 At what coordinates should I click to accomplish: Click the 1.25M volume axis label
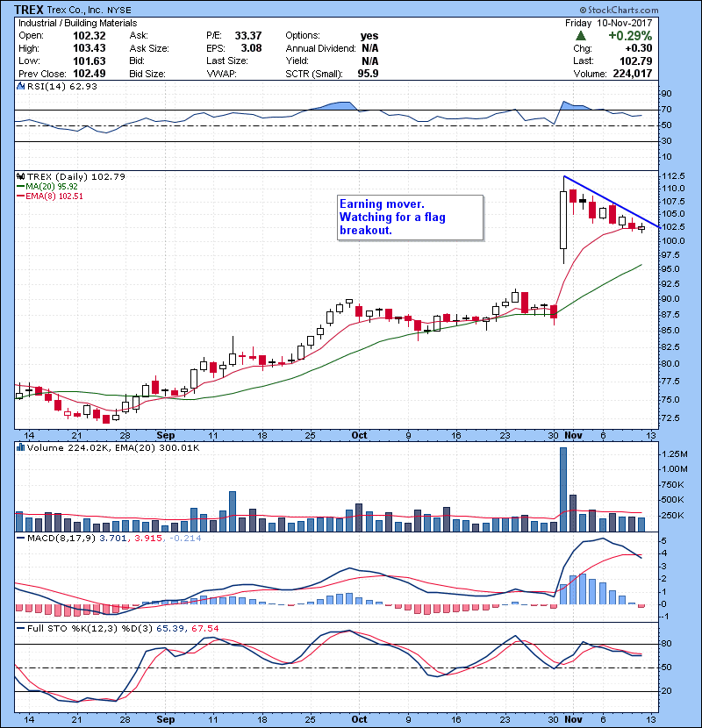[x=675, y=453]
